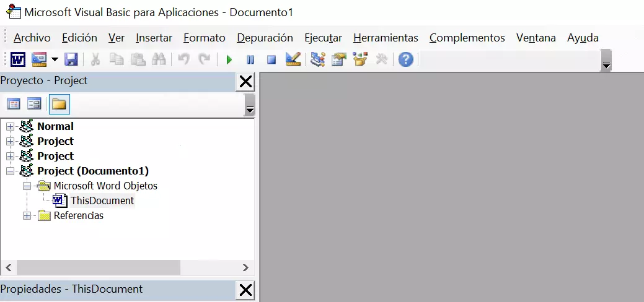Select the Microsoft Word Objetos folder
This screenshot has width=644, height=302.
(105, 186)
